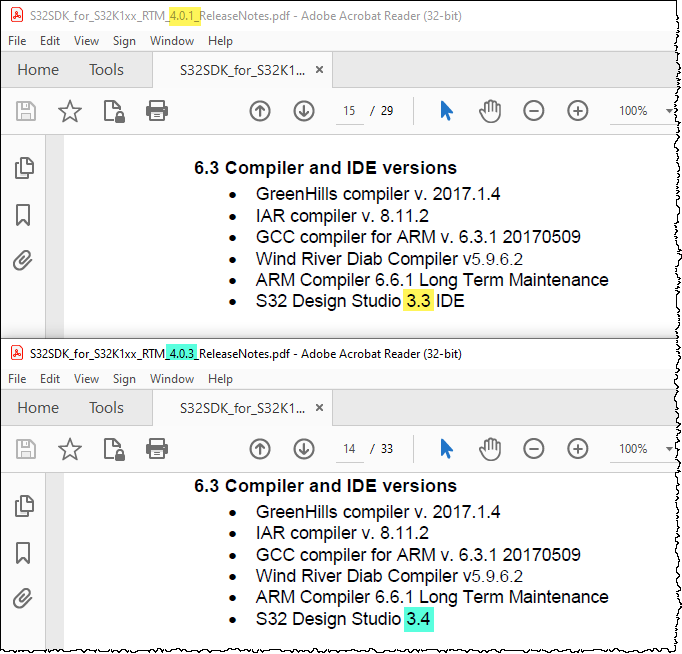Screen dimensions: 682x654
Task: Click GCC compiler for ARM line in 4.0.1 document
Action: (418, 237)
